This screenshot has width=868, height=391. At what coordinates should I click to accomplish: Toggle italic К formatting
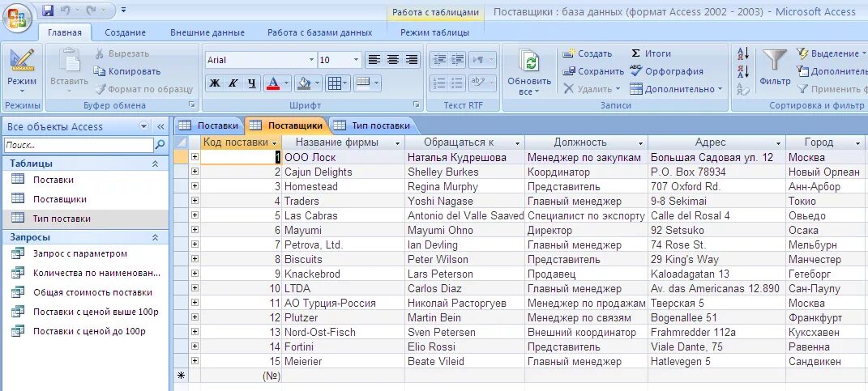pyautogui.click(x=233, y=83)
